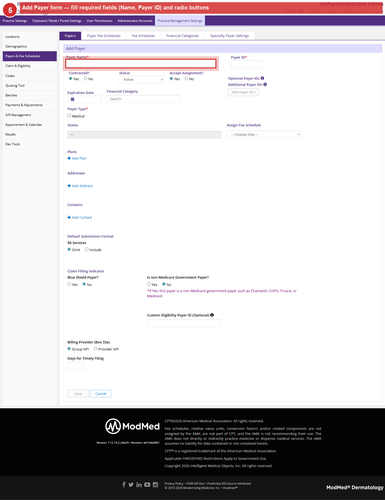Image resolution: width=385 pixels, height=500 pixels.
Task: Select Yes for Blue Shield Payer
Action: pos(69,284)
